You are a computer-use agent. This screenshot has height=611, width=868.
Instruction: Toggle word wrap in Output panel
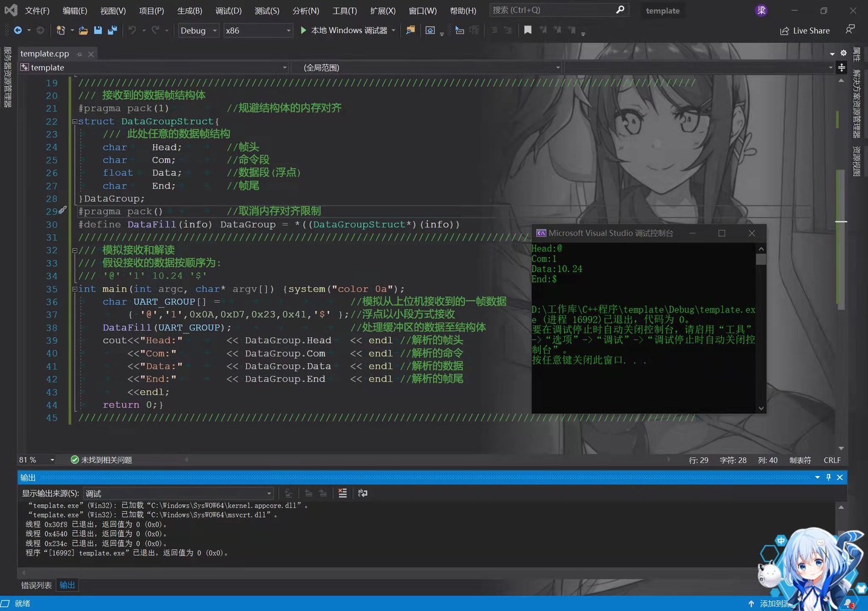point(362,493)
